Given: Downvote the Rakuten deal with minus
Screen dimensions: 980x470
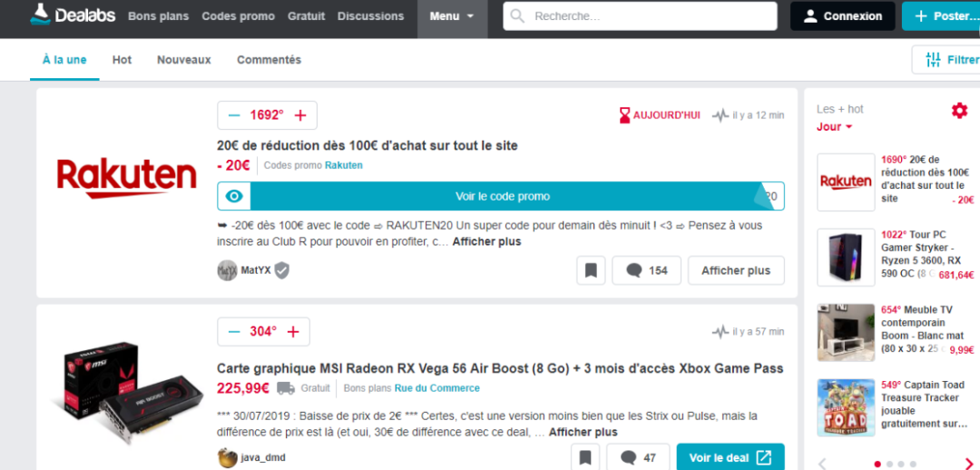Looking at the screenshot, I should (x=234, y=115).
